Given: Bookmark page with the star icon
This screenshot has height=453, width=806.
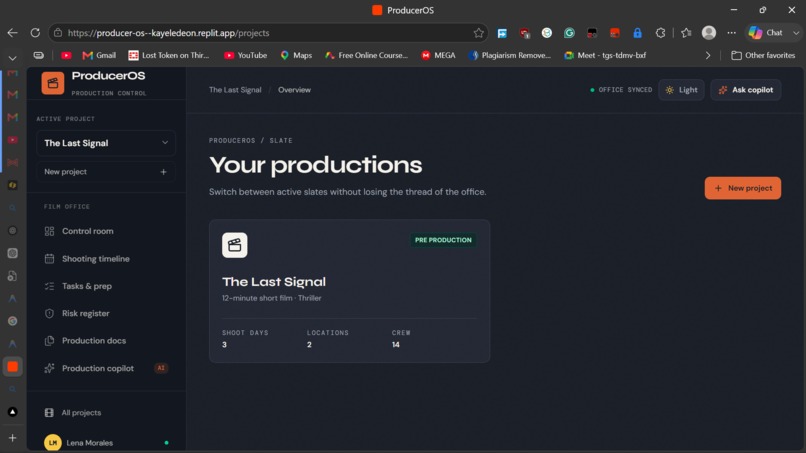Looking at the screenshot, I should pos(479,33).
